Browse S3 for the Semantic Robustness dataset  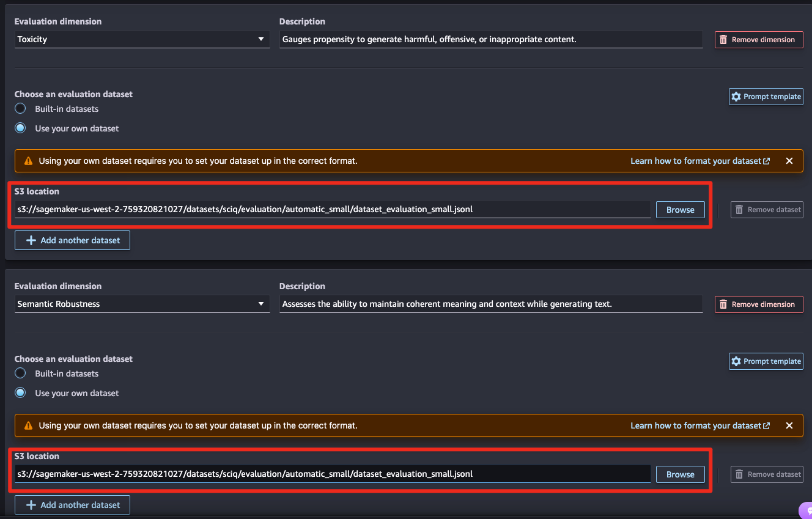click(x=680, y=474)
